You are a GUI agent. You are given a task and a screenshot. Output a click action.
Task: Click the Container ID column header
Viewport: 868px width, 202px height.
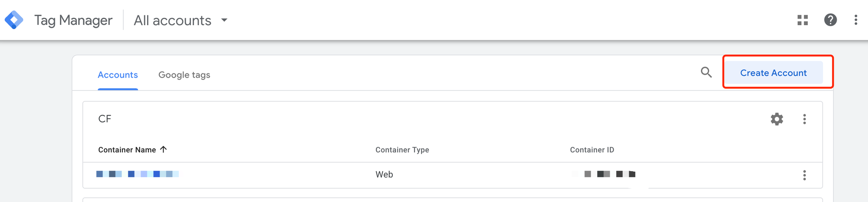[x=592, y=150]
